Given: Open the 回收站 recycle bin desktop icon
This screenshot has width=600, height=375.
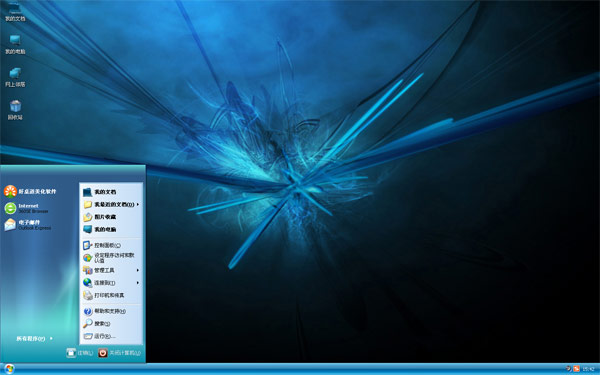Looking at the screenshot, I should click(15, 109).
